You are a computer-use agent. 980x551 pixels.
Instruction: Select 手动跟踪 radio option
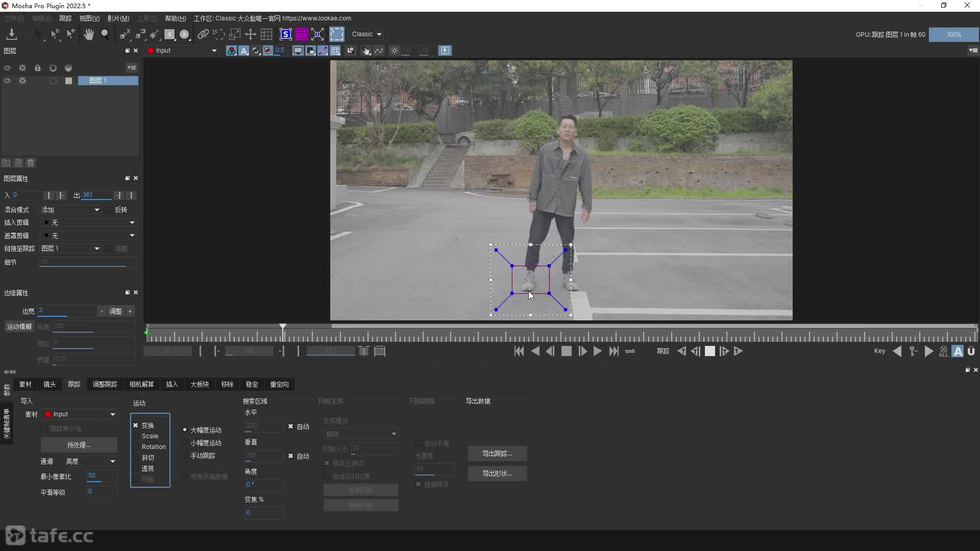click(185, 456)
